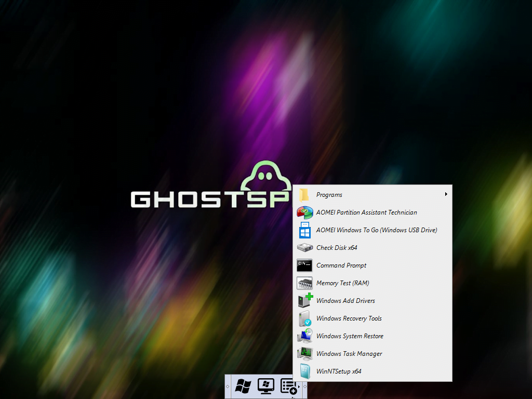Screen dimensions: 532x399
Task: Click the right diamond handle of the dock
Action: coord(305,386)
